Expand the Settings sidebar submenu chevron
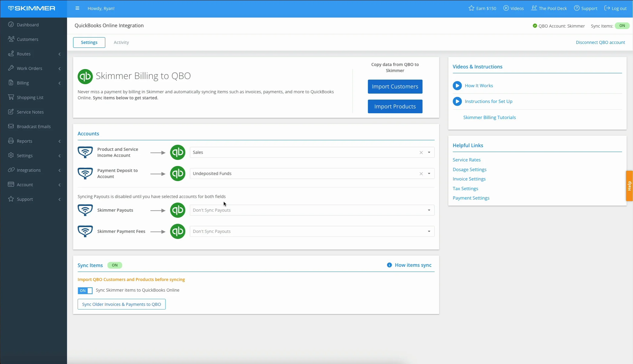633x364 pixels. coord(60,156)
